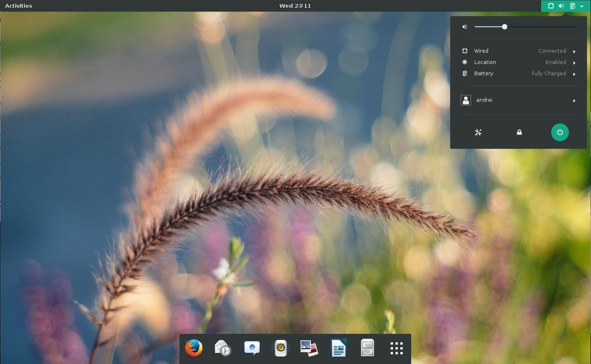Open the Files cabinet icon in dock

coord(367,348)
